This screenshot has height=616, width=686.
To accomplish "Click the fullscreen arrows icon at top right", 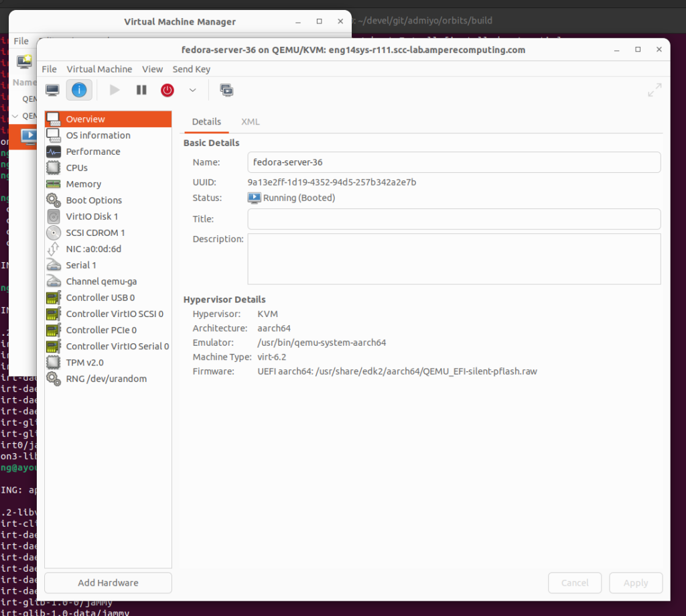I will 655,90.
